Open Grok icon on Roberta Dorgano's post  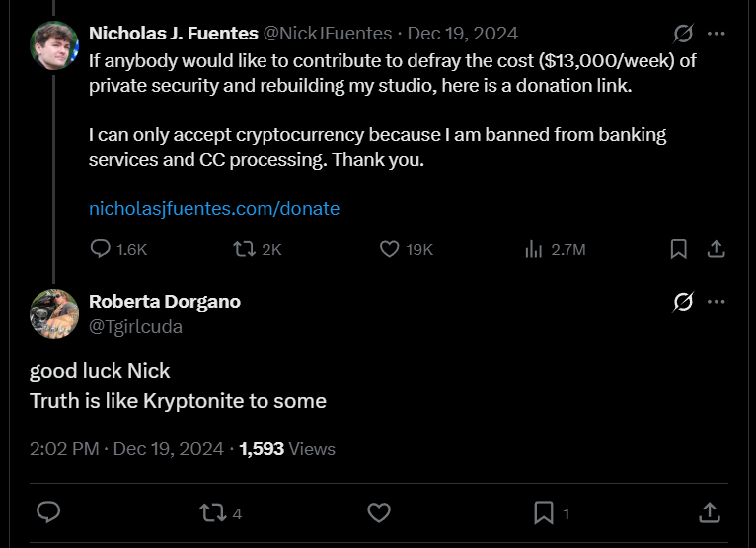[x=683, y=302]
